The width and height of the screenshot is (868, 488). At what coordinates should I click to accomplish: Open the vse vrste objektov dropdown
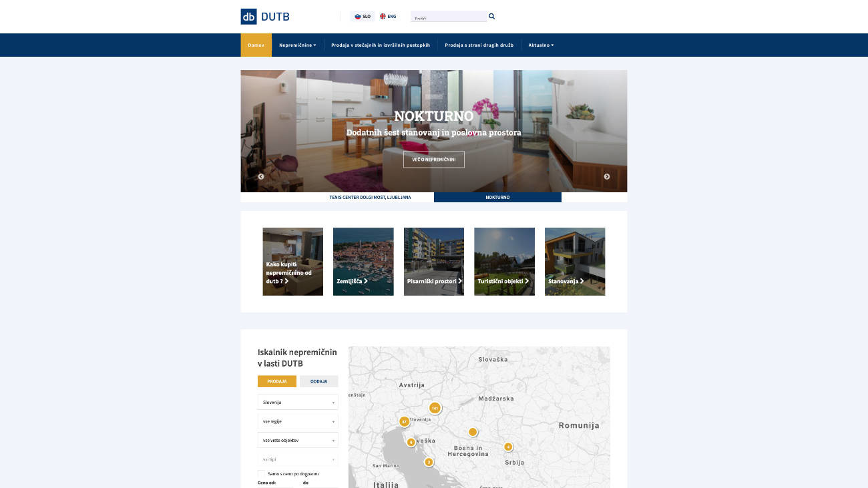tap(298, 441)
